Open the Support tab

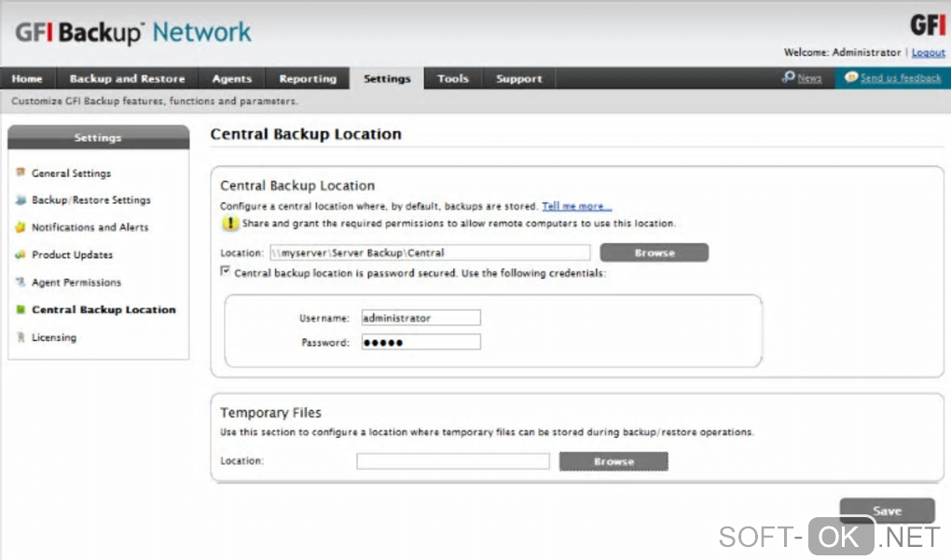519,78
